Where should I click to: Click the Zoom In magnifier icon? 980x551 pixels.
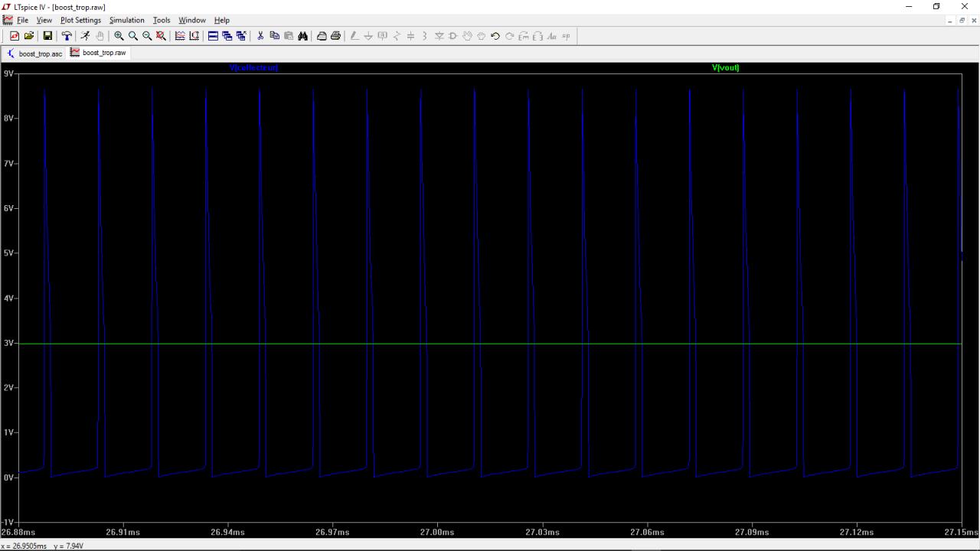pos(119,36)
